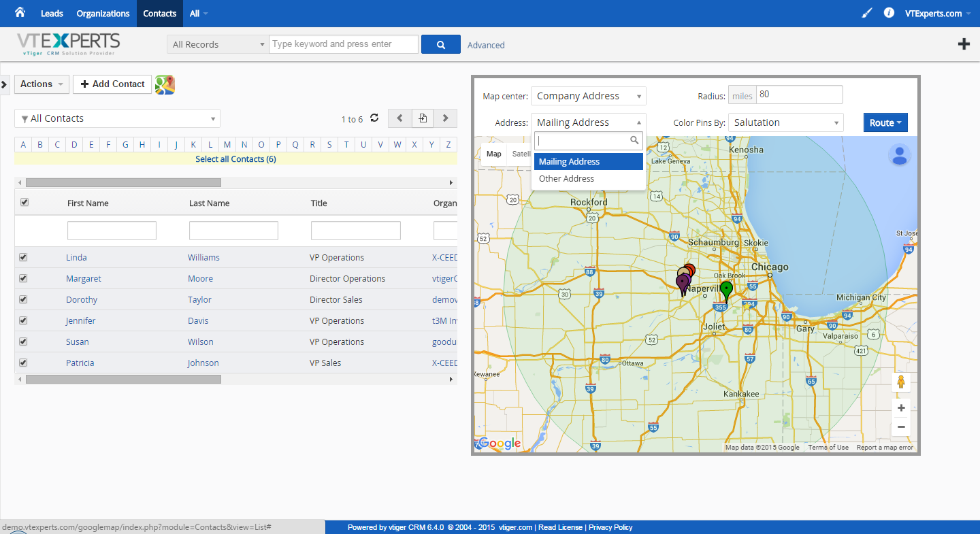Refresh the contacts list count
Screen dimensions: 980x534
click(x=374, y=118)
